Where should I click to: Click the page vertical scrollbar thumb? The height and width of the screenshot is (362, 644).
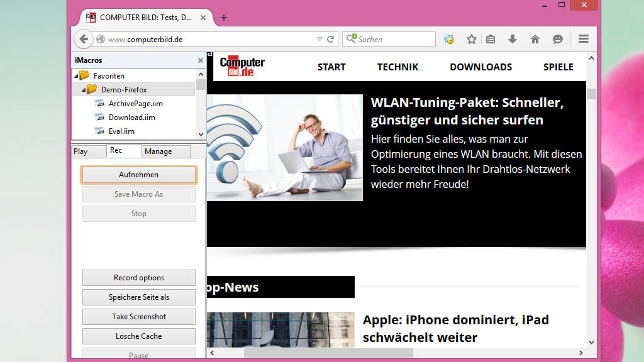591,94
